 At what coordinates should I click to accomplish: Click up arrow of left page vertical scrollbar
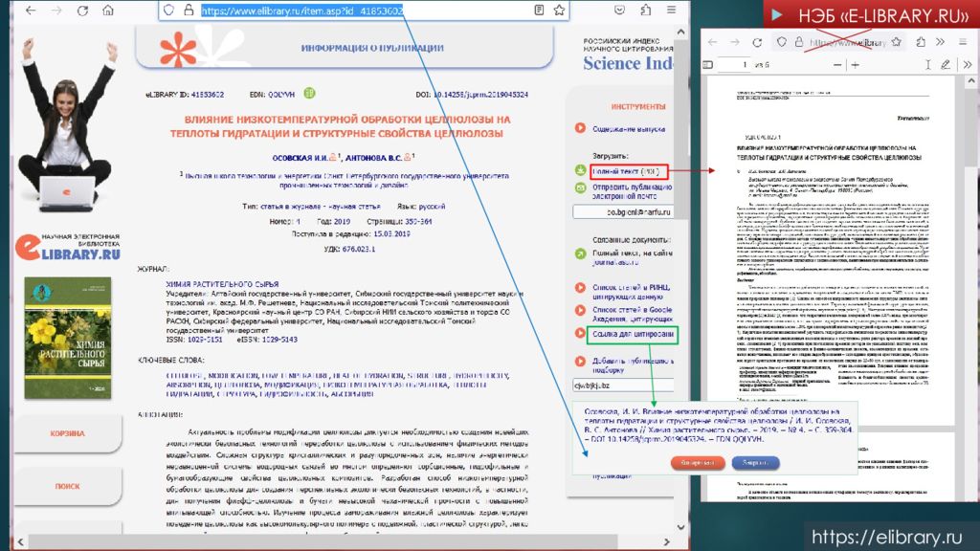coord(680,32)
